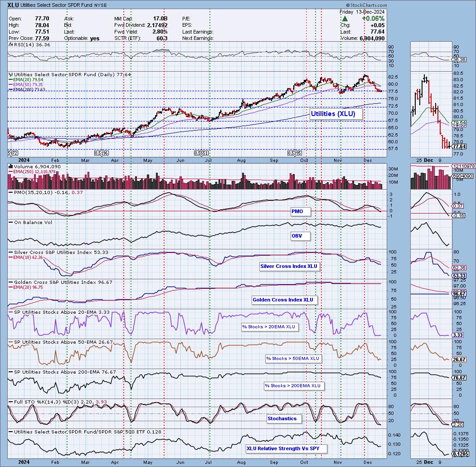Click the 36.36 RSI value tag on right

tap(459, 60)
